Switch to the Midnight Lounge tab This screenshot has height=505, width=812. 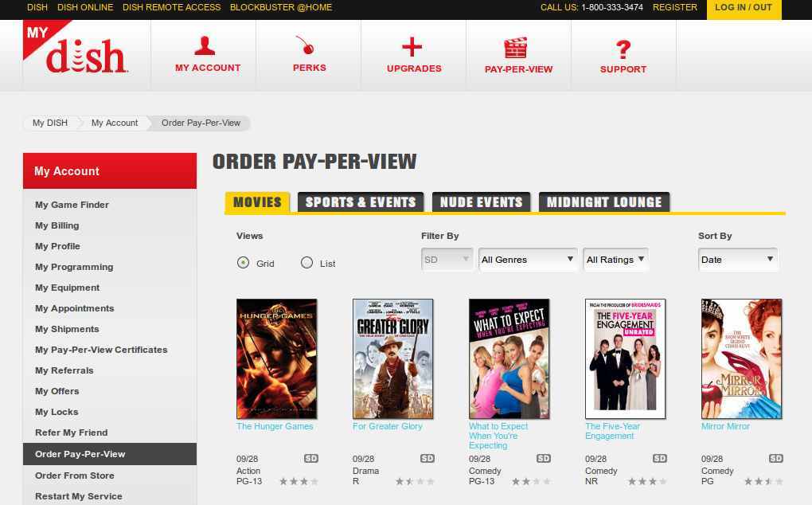tap(604, 202)
